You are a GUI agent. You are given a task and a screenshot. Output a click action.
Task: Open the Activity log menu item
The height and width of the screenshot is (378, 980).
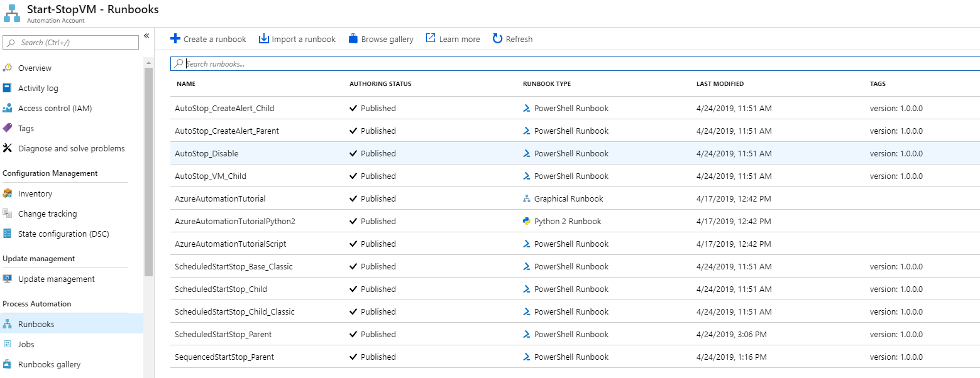38,88
